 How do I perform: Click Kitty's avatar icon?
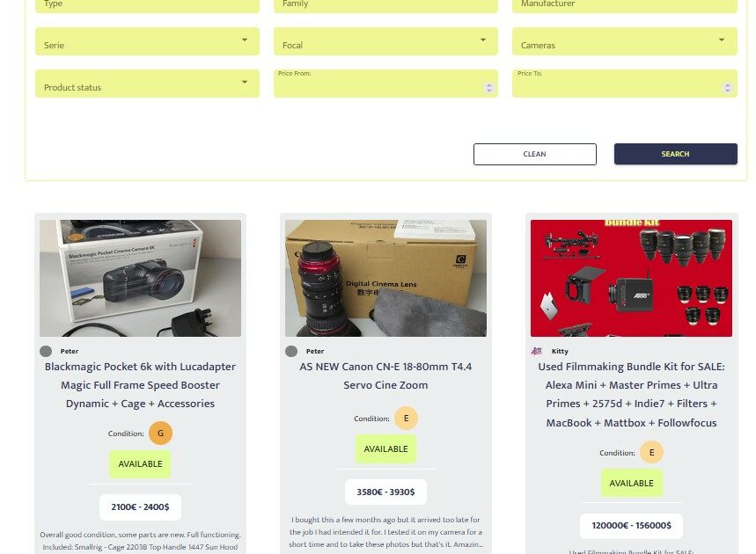click(537, 351)
